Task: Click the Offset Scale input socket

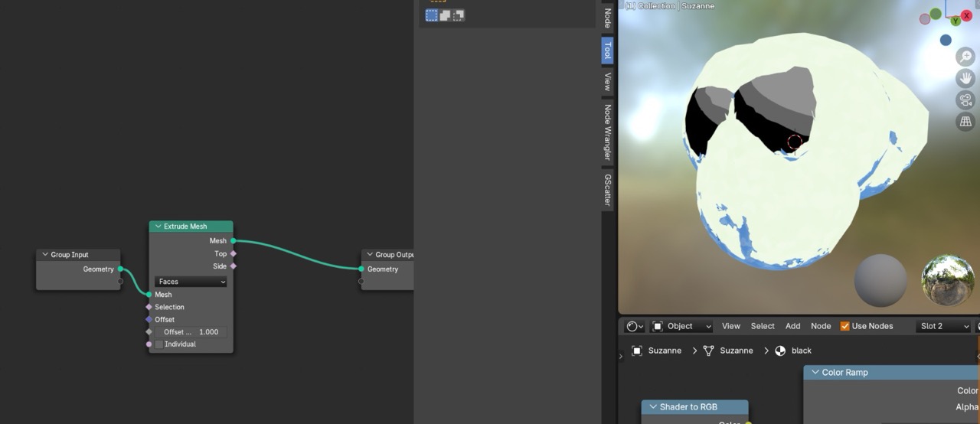Action: pos(149,332)
